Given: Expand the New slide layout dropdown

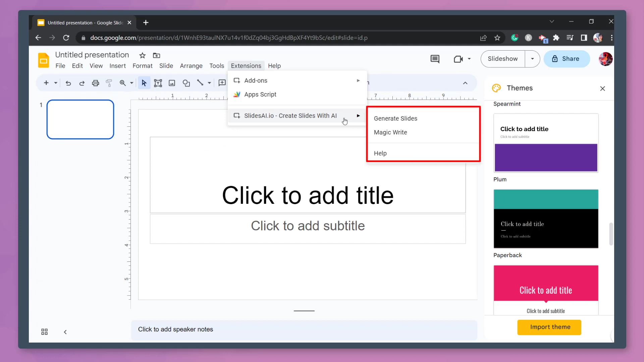Looking at the screenshot, I should point(55,83).
